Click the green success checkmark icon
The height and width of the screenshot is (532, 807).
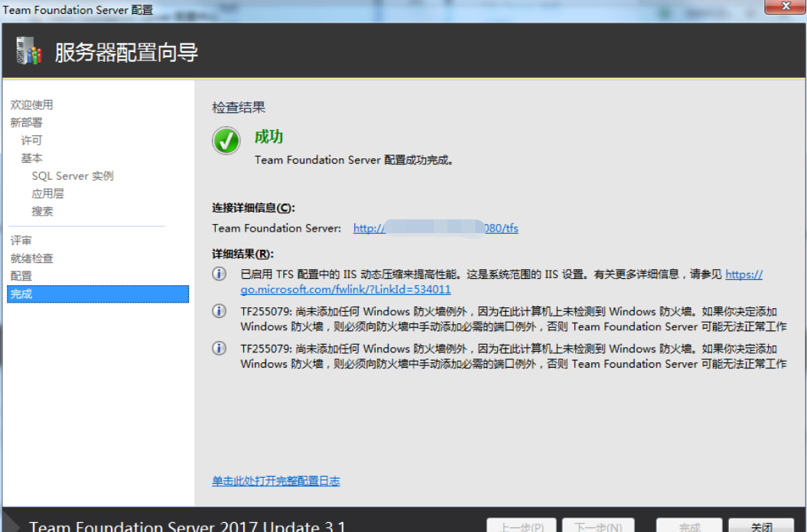226,141
